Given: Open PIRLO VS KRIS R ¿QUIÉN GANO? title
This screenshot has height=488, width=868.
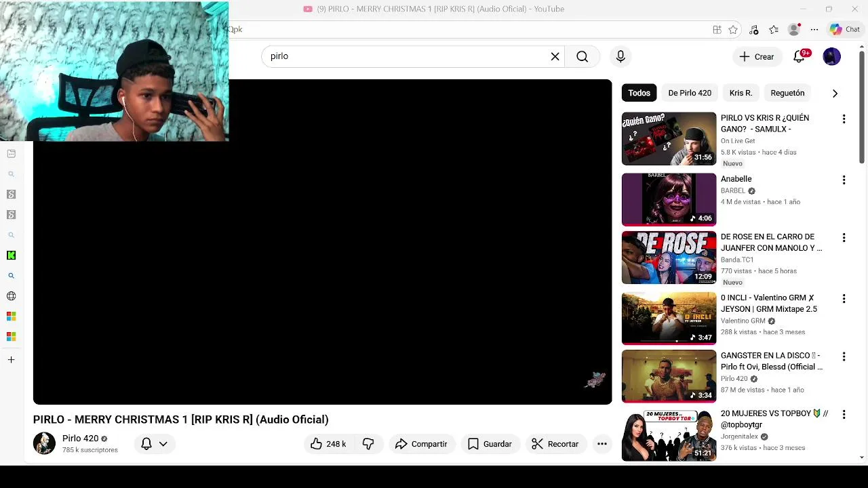Looking at the screenshot, I should (x=765, y=123).
